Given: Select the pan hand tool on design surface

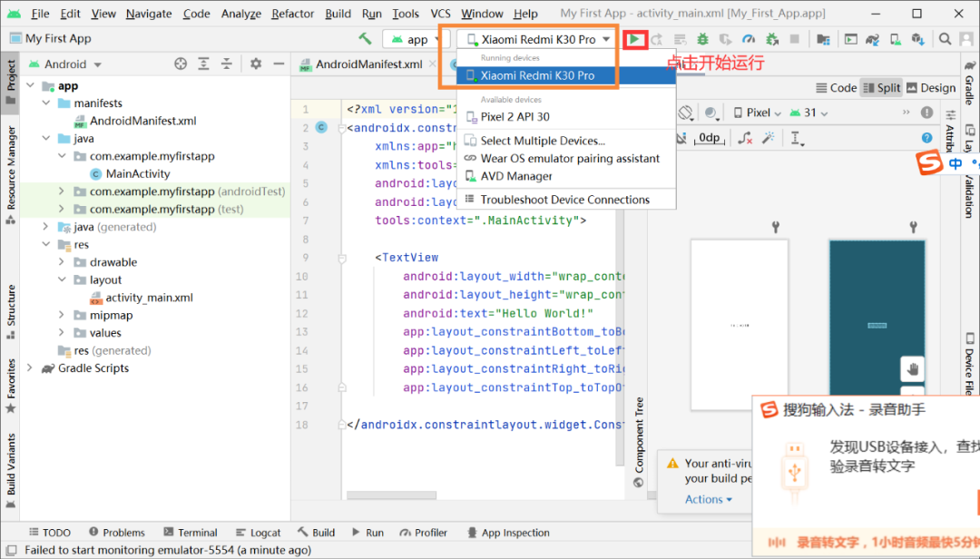Looking at the screenshot, I should tap(912, 369).
